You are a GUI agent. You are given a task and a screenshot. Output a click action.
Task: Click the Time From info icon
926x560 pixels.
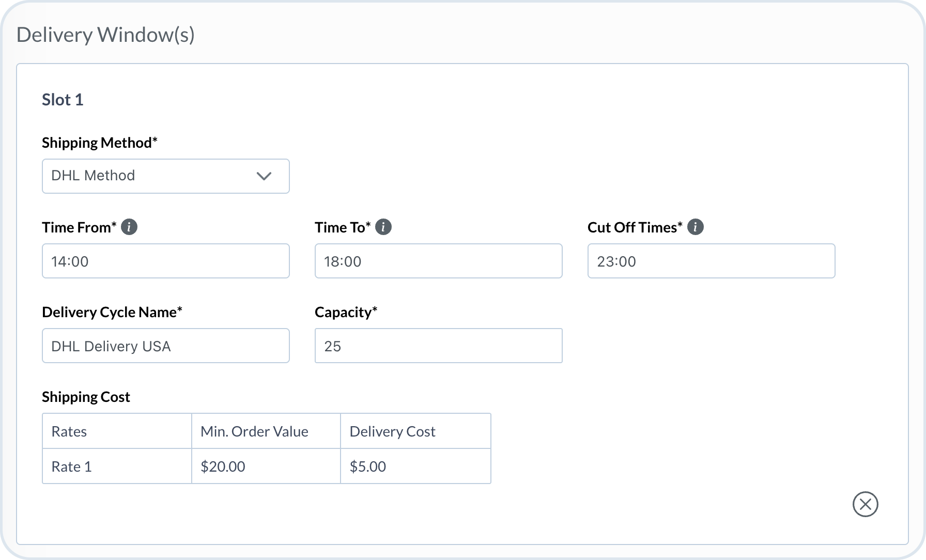pyautogui.click(x=129, y=227)
